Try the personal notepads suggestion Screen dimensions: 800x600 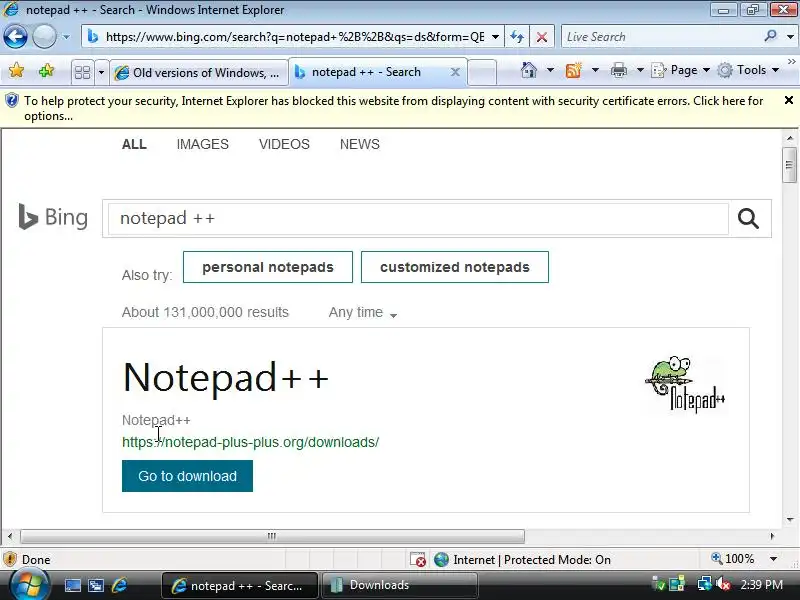268,267
